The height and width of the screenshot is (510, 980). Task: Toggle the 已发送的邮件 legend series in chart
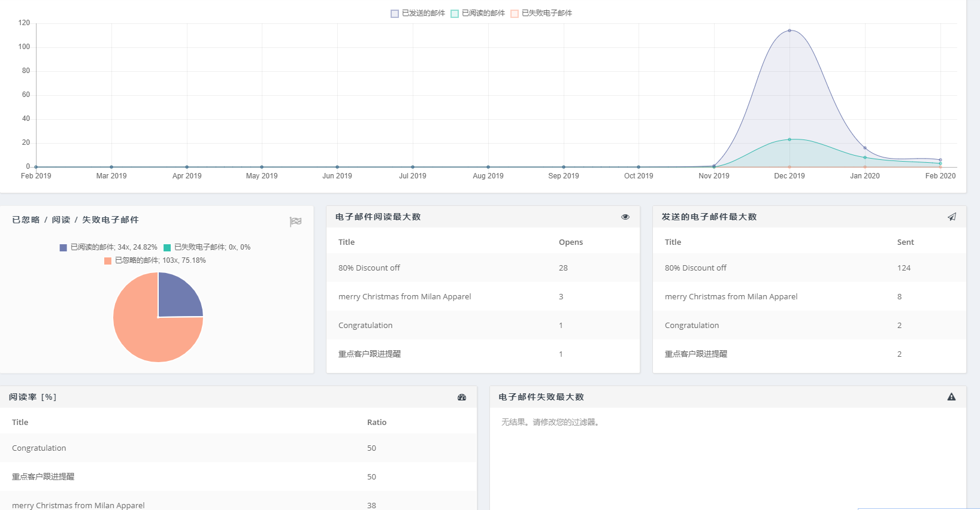(x=418, y=13)
